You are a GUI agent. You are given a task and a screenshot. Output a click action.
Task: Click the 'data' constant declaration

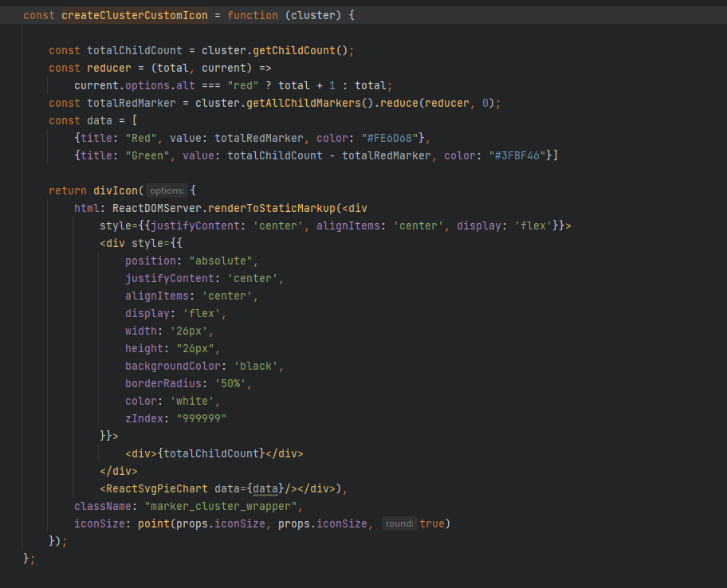coord(99,120)
